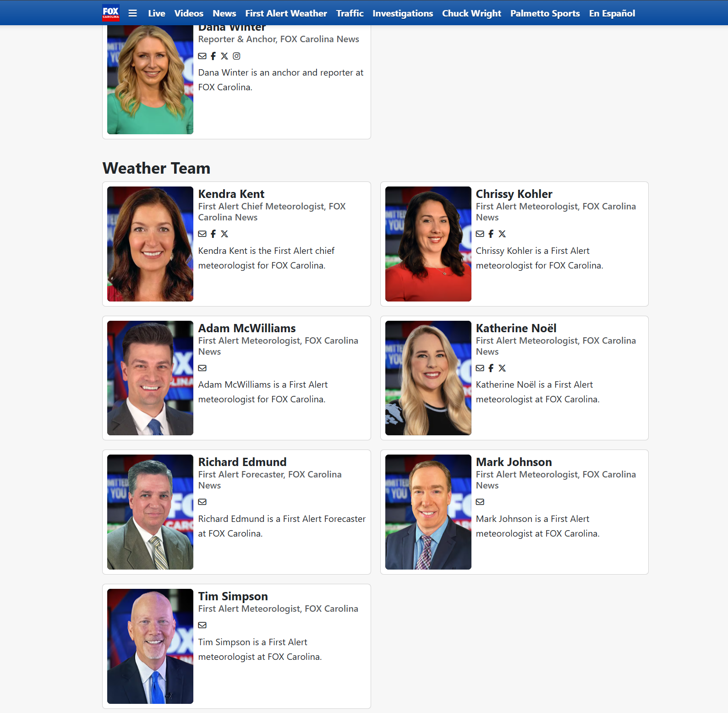This screenshot has height=713, width=728.
Task: Click Mark Johnson's profile photo
Action: pyautogui.click(x=428, y=512)
